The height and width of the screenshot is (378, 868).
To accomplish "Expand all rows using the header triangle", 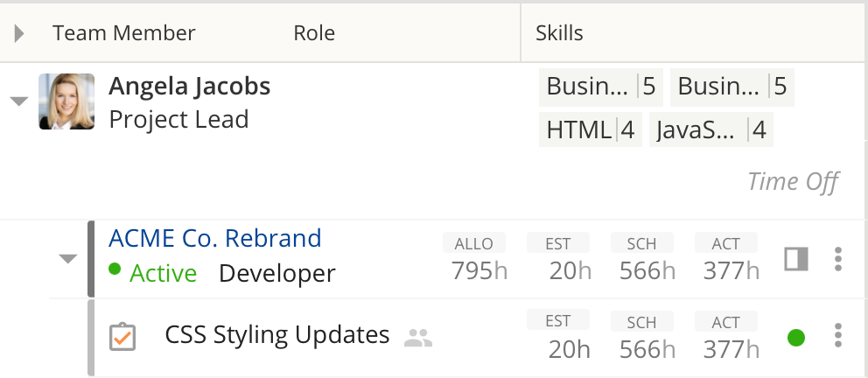I will (x=19, y=33).
